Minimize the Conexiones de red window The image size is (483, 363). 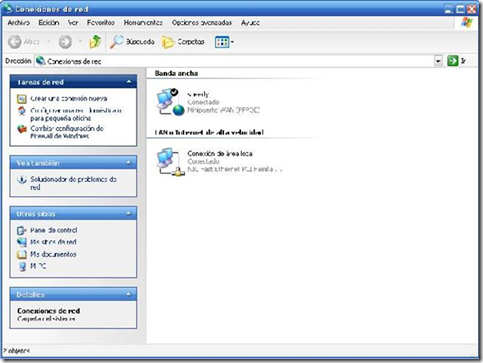click(449, 9)
